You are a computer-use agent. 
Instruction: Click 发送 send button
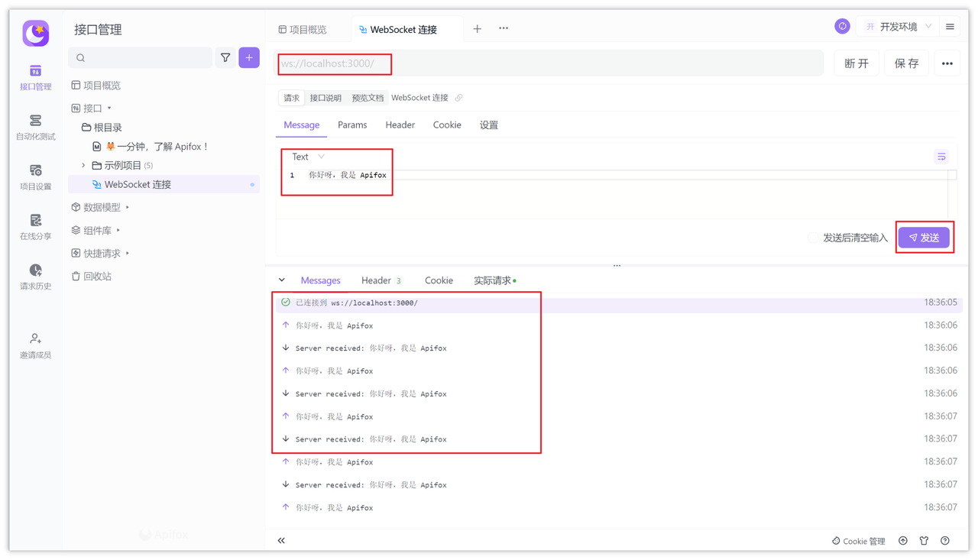click(x=924, y=238)
